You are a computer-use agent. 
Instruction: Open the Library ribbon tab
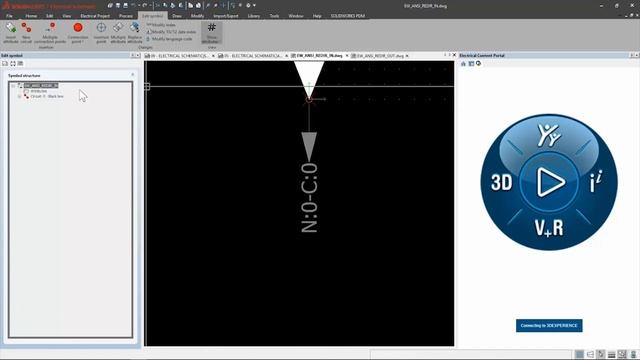coord(253,16)
